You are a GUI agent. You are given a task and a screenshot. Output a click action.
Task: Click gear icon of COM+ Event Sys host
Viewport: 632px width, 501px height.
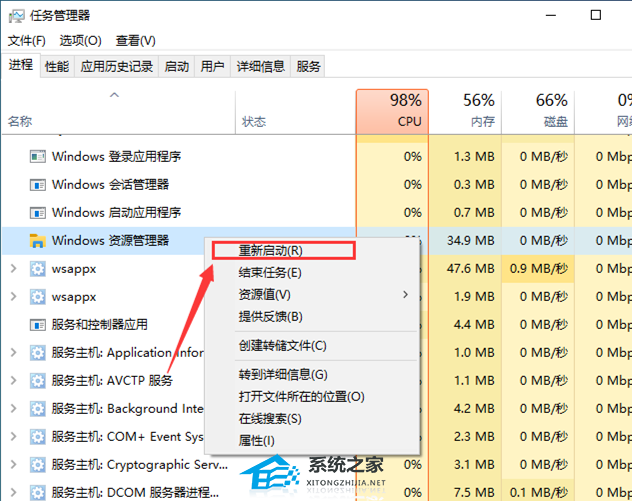click(x=37, y=437)
